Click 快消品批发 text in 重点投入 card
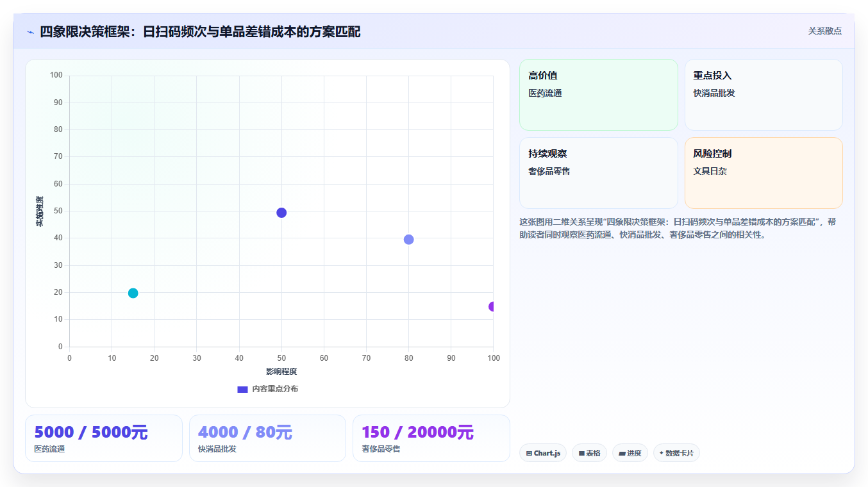The height and width of the screenshot is (487, 868). point(714,93)
